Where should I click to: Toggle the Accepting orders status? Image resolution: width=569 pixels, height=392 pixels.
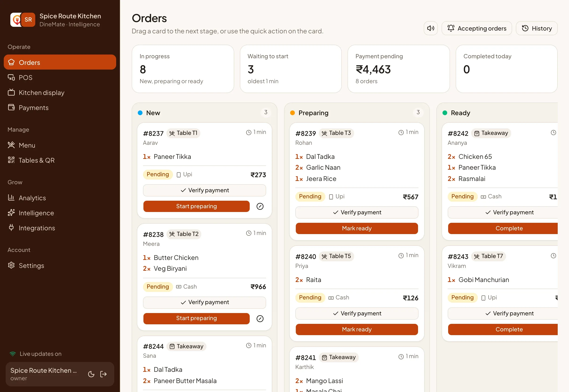pos(477,28)
